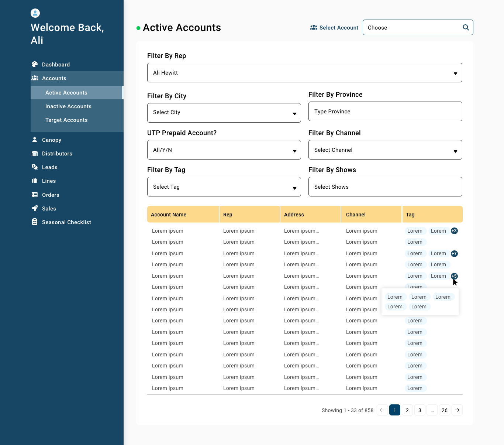The height and width of the screenshot is (445, 504).
Task: Open the Select Channel dropdown
Action: point(385,150)
